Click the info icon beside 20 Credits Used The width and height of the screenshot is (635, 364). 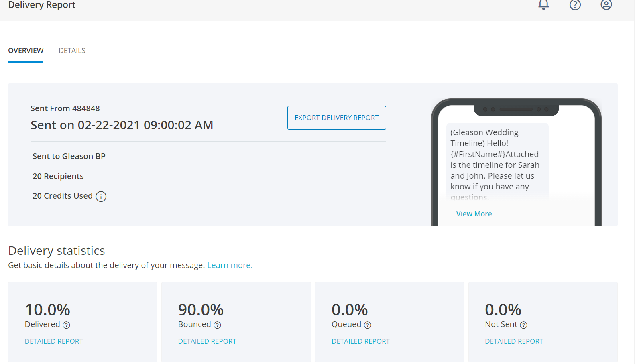101,196
